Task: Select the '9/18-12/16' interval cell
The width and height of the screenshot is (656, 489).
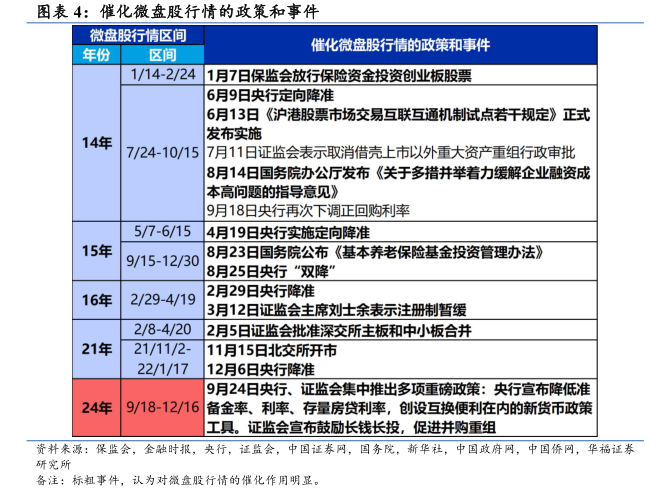Action: point(163,407)
